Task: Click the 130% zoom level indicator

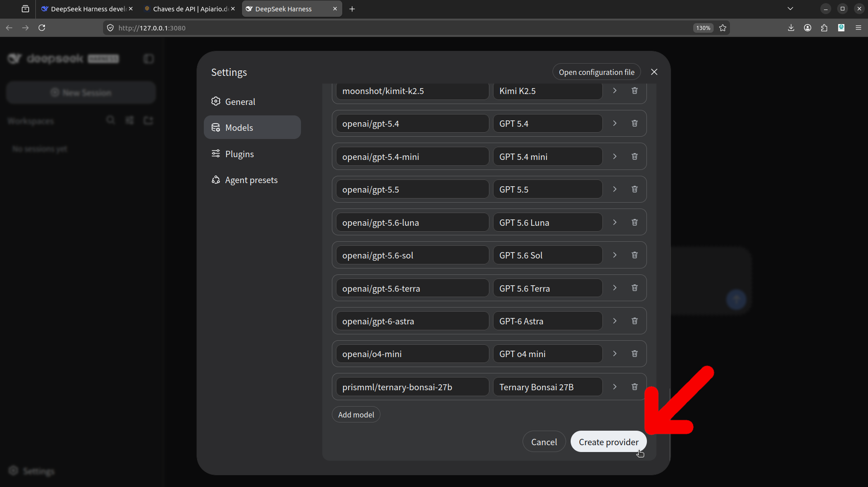Action: (703, 28)
